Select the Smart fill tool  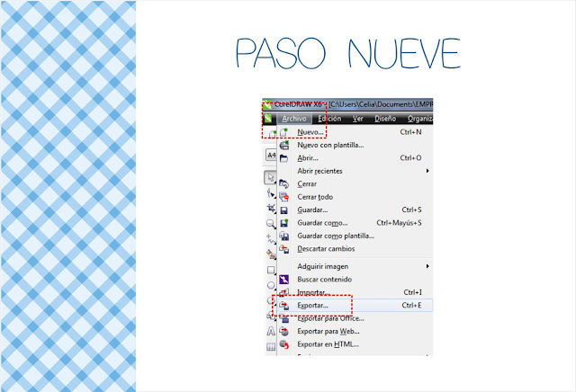[x=271, y=254]
